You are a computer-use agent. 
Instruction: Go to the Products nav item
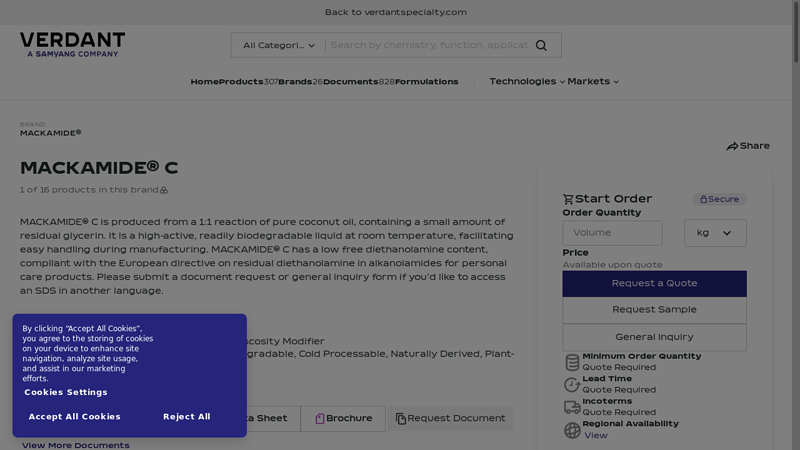click(241, 82)
